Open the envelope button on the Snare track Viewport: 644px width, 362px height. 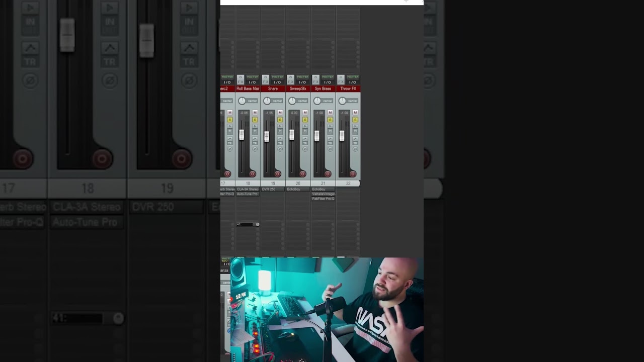(280, 138)
